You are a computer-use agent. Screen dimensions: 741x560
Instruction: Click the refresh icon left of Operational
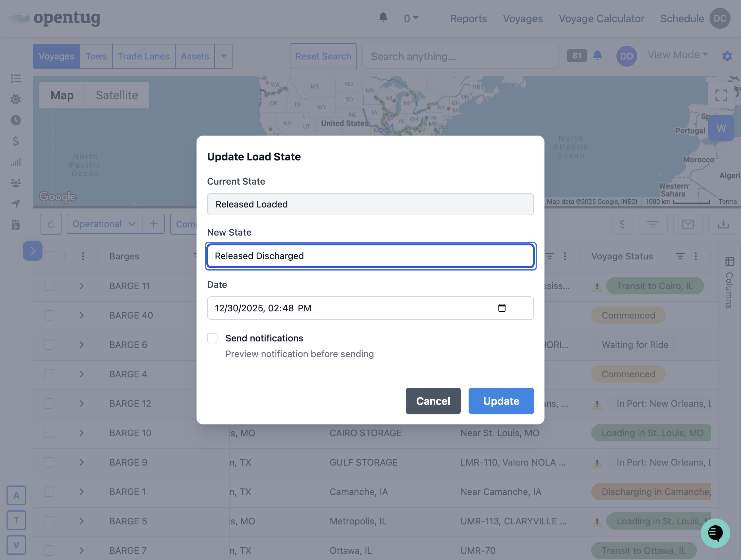51,224
